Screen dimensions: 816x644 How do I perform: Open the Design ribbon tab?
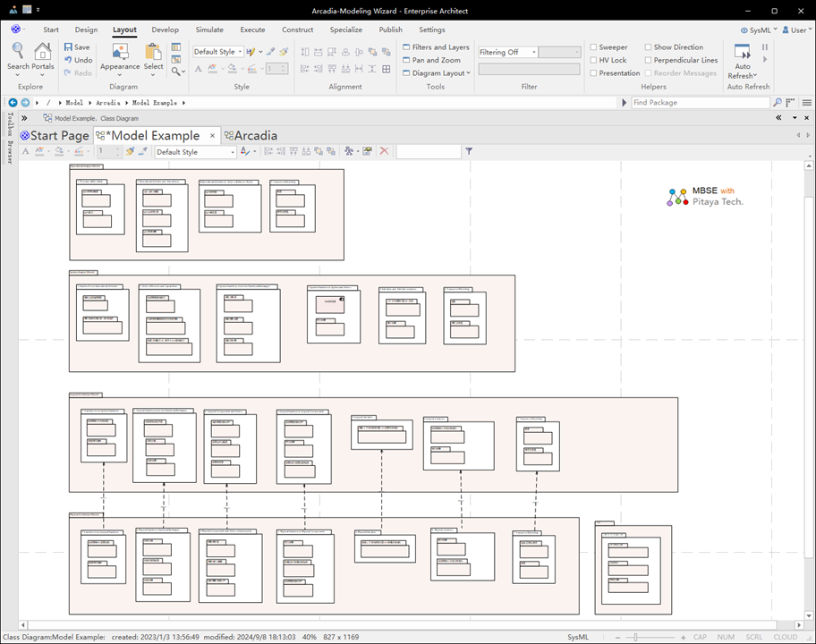(x=87, y=30)
